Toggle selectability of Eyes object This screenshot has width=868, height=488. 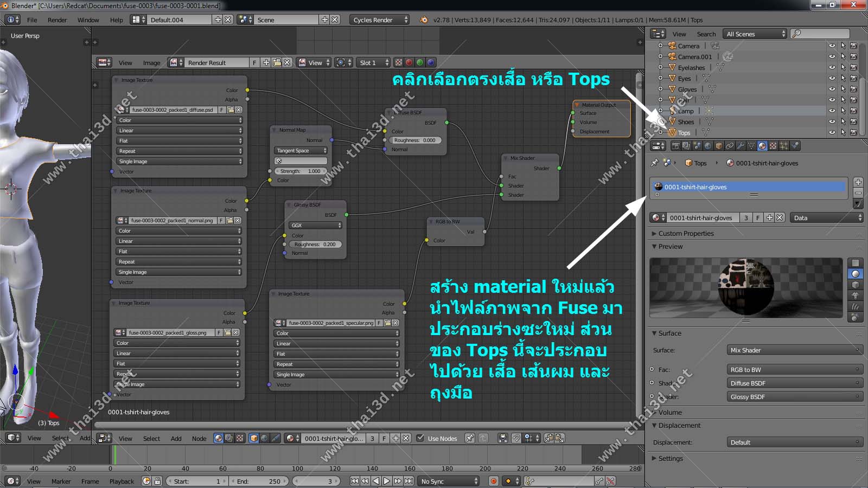tap(843, 78)
